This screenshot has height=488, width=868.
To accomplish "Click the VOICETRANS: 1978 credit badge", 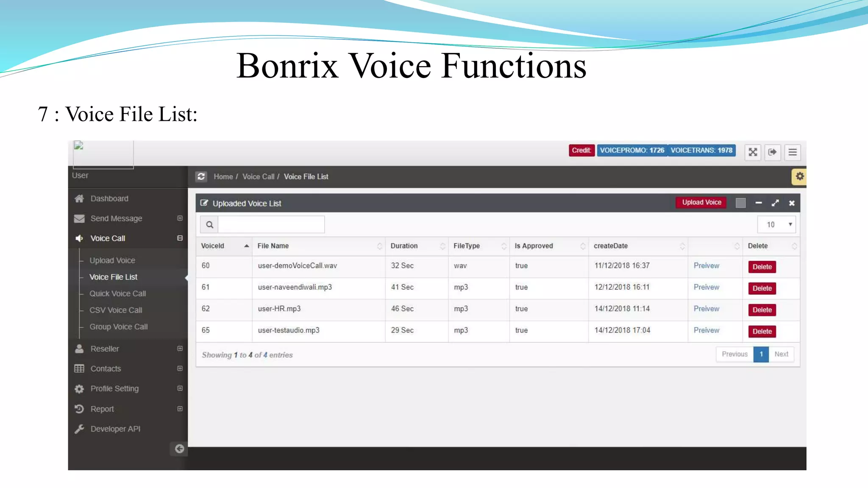I will point(701,150).
